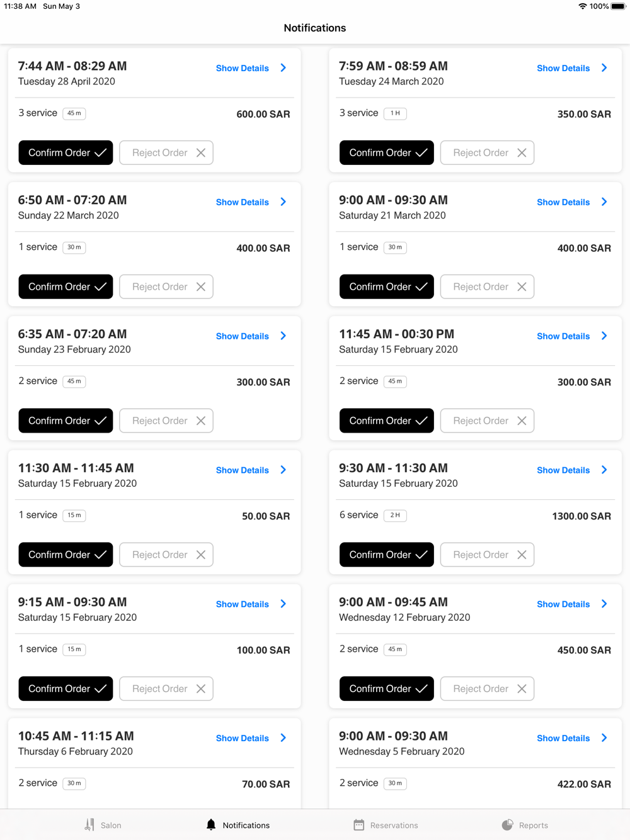630x840 pixels.
Task: Expand details chevron for Tuesday 28 April 2020
Action: tap(283, 68)
